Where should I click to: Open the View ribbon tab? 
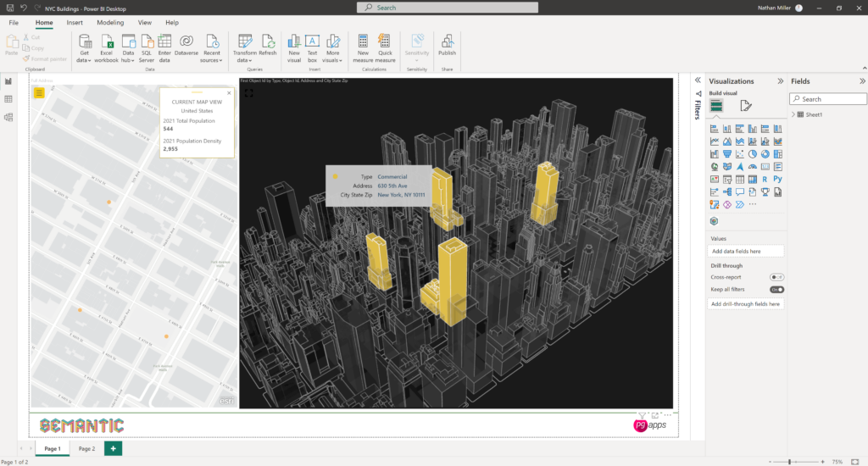(144, 23)
